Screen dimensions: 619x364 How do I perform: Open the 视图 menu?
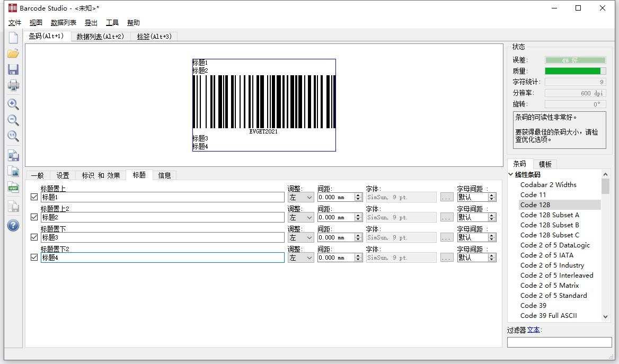click(36, 22)
